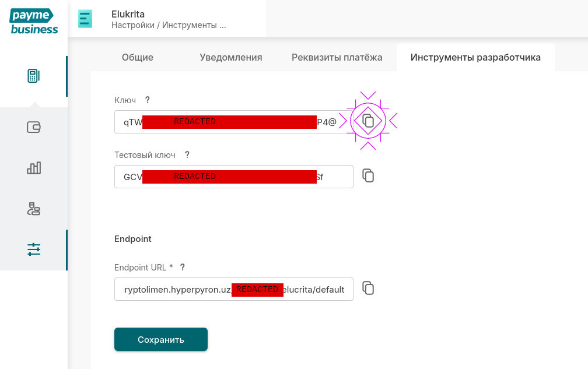Copy the Endpoint URL via the copy icon

[x=368, y=288]
